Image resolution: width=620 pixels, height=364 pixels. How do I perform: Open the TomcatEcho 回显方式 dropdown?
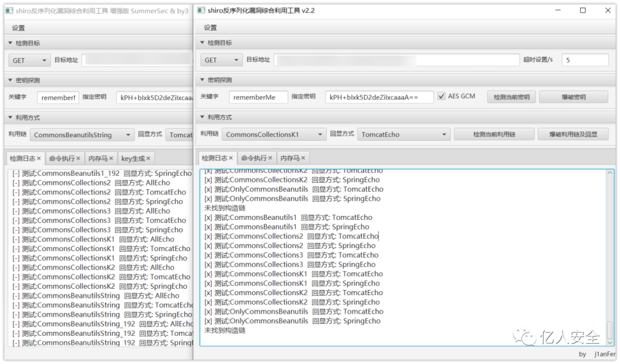[x=404, y=135]
